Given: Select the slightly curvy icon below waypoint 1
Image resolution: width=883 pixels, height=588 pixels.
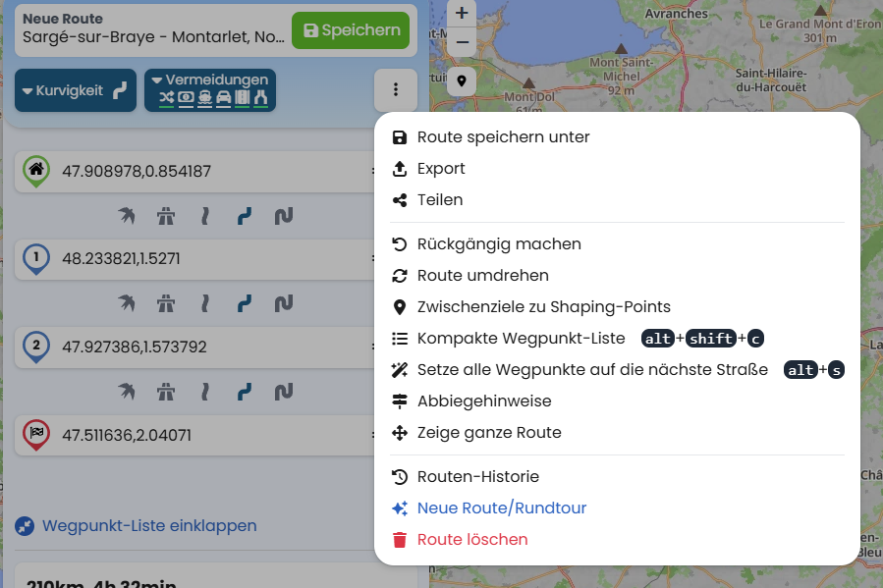Looking at the screenshot, I should pyautogui.click(x=205, y=304).
